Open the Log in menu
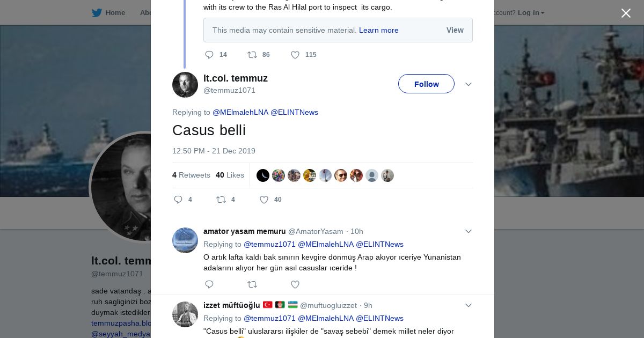Screen dimensions: 644x338 531,13
